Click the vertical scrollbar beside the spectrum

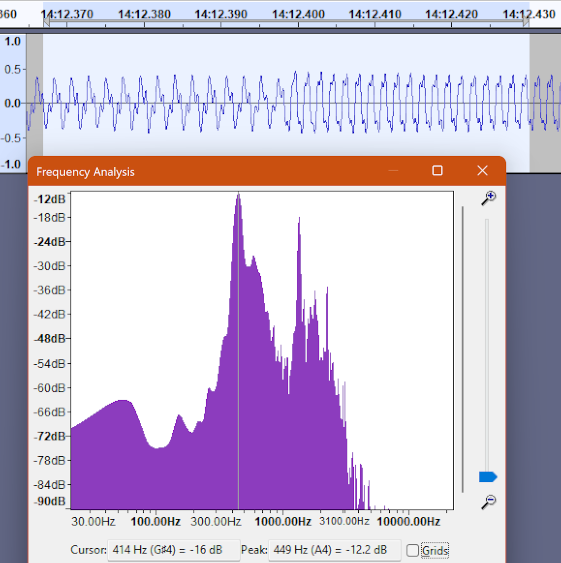click(463, 349)
